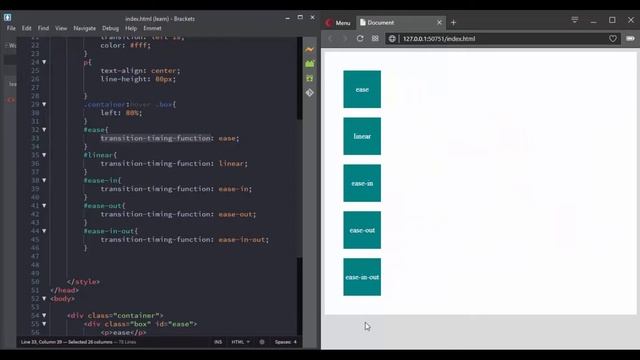Viewport: 640px width, 360px height.
Task: Open the Emmet menu in Brackets
Action: click(152, 28)
